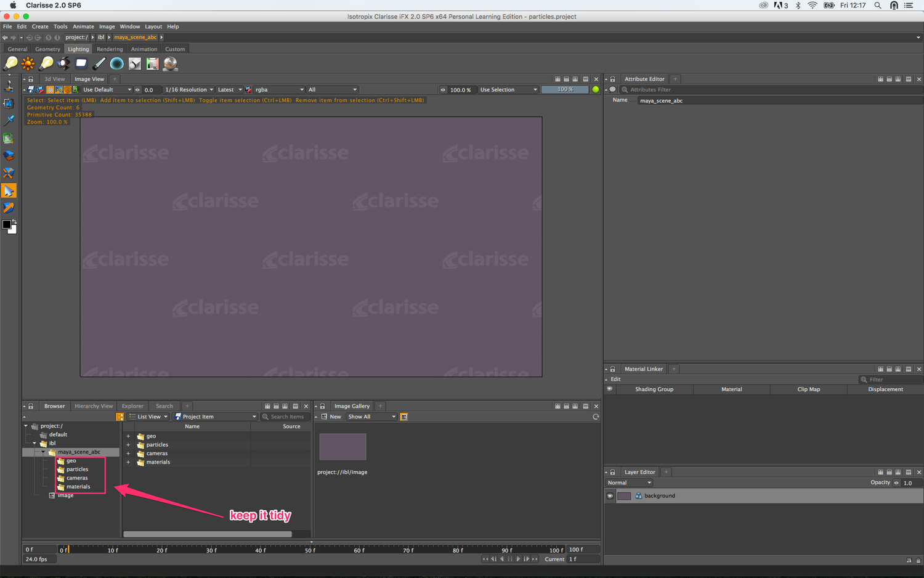Viewport: 924px width, 578px height.
Task: Click Edit in the Material Linker
Action: (615, 380)
